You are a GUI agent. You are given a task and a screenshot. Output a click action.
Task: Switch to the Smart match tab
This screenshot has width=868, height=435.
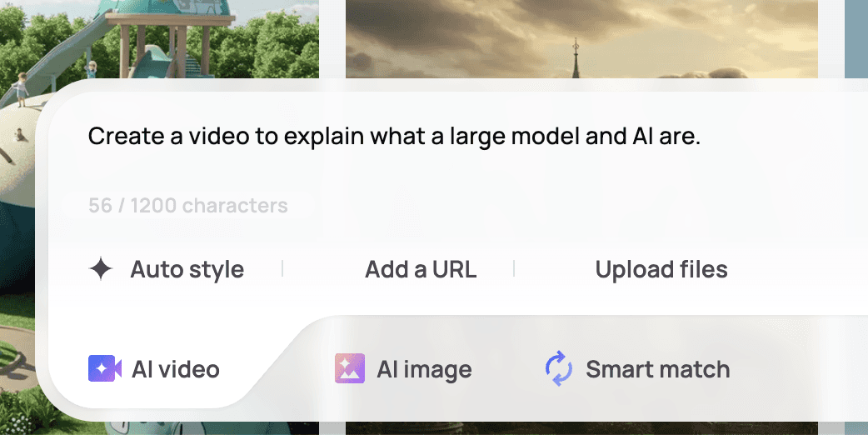(x=637, y=369)
